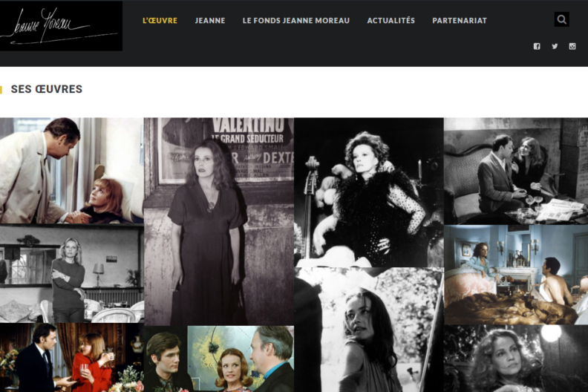Open the black feather boa portrait
This screenshot has height=392, width=588.
[x=369, y=192]
